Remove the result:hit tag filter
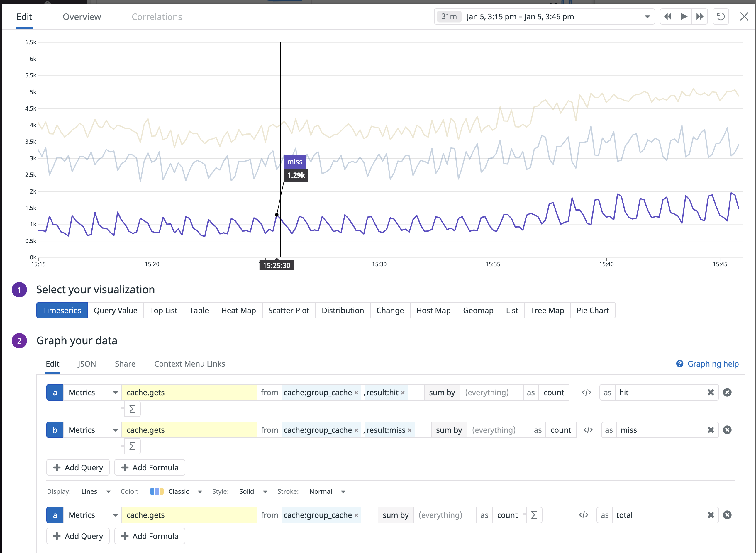The width and height of the screenshot is (756, 553). pos(403,393)
